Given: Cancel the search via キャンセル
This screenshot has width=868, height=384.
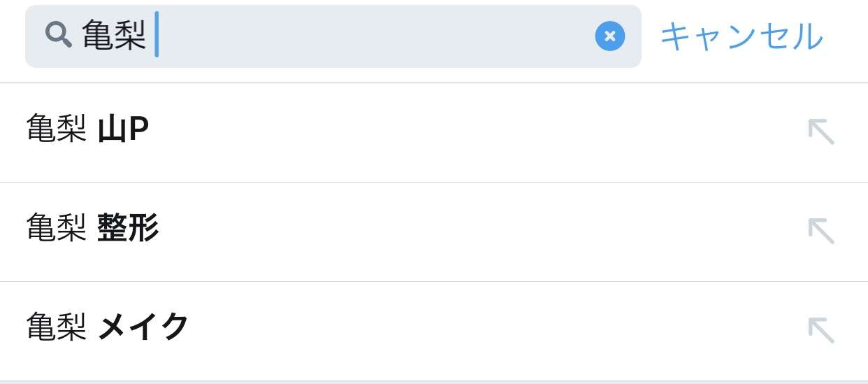Looking at the screenshot, I should coord(742,36).
